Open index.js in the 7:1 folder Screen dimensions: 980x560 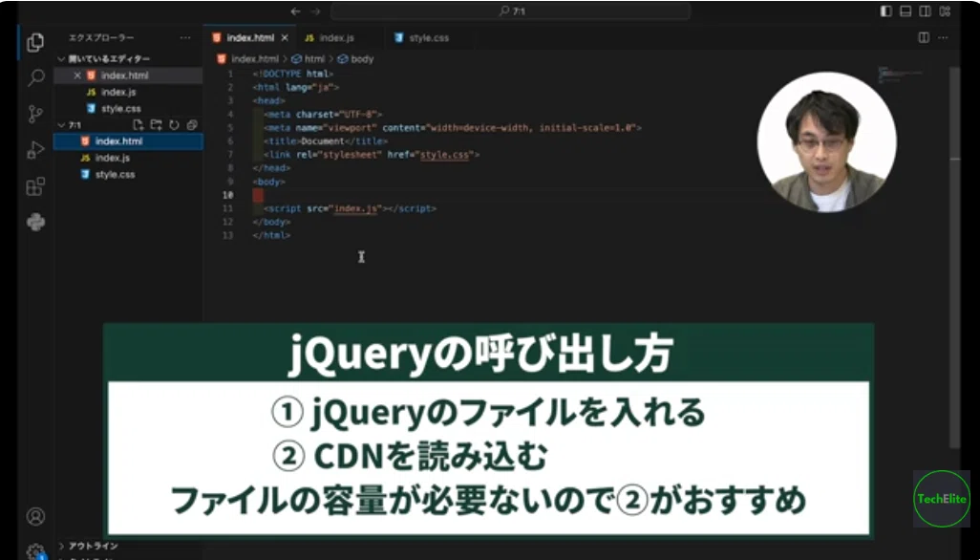pyautogui.click(x=128, y=158)
